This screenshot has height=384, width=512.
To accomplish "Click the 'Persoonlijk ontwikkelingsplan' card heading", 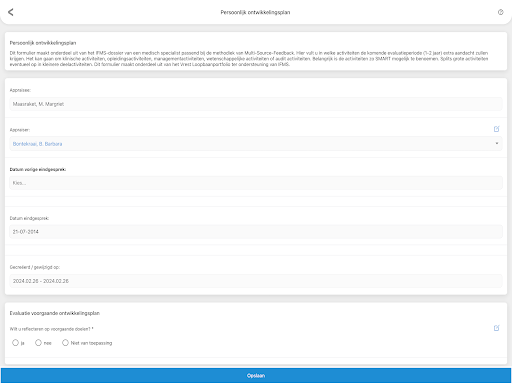I will 43,43.
